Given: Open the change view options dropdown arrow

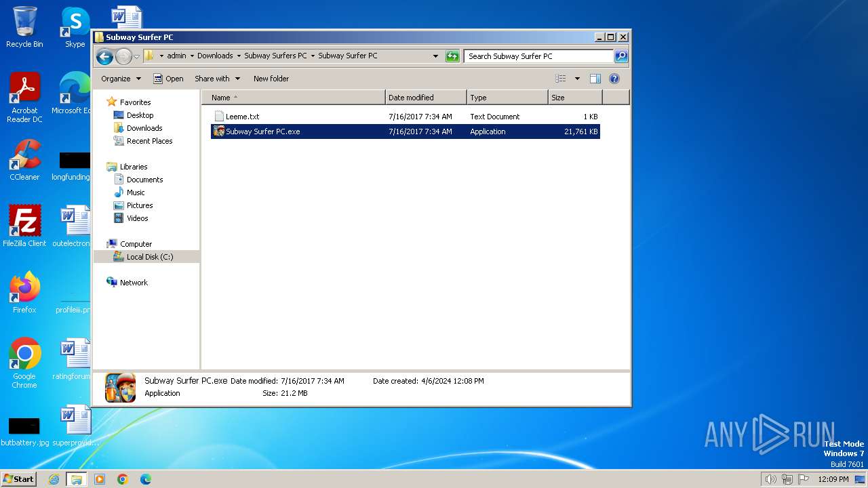Looking at the screenshot, I should pos(577,79).
